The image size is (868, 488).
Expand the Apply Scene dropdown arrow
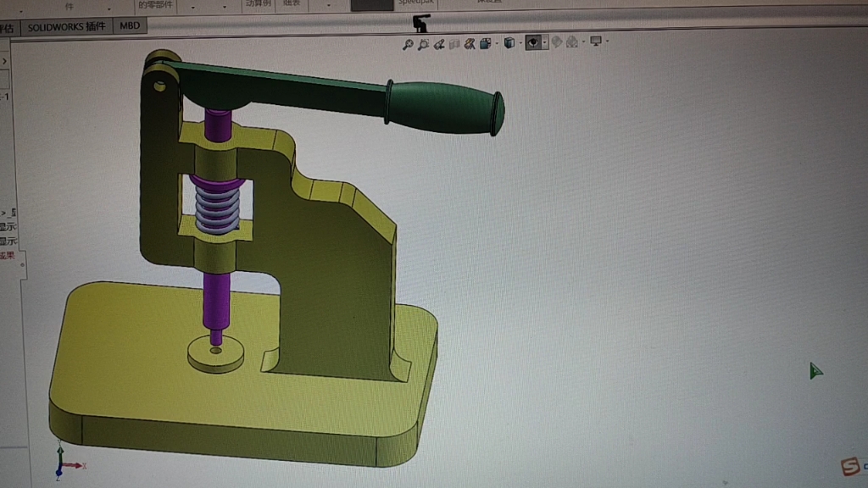click(583, 42)
